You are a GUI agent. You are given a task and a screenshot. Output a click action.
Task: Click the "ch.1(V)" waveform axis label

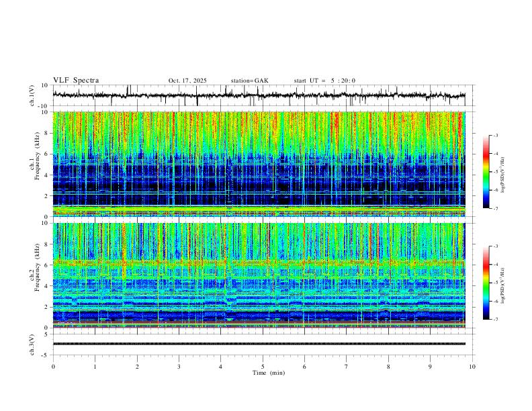(32, 95)
